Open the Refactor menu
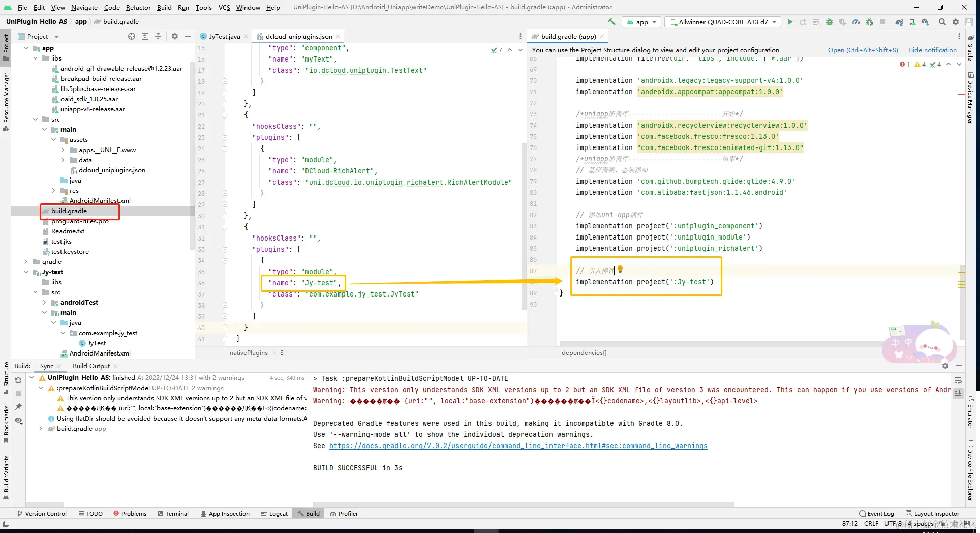980x533 pixels. [x=138, y=7]
